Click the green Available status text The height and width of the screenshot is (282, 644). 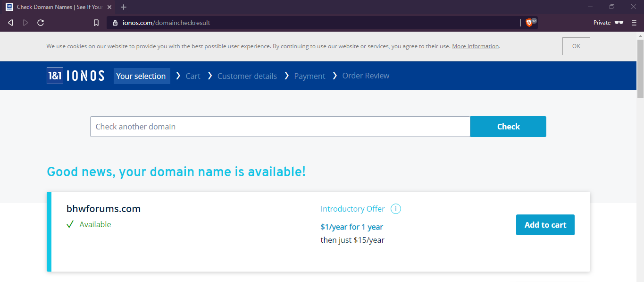tap(95, 224)
